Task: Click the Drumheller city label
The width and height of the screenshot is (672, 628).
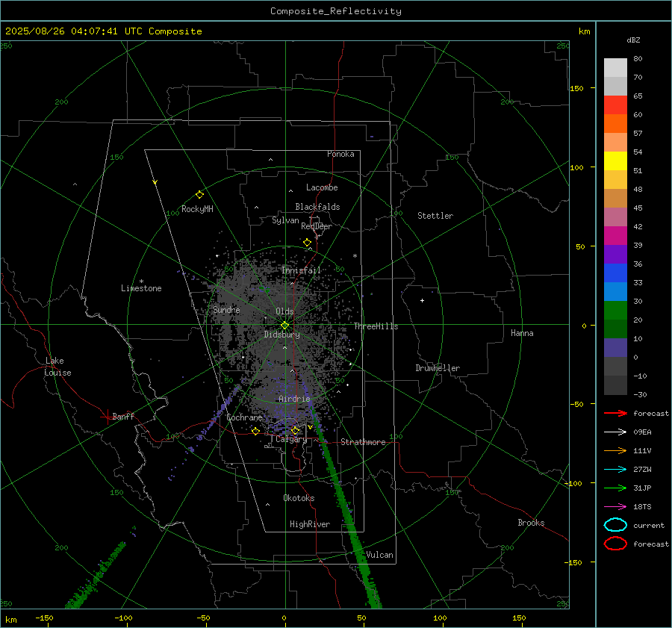Action: click(x=438, y=368)
